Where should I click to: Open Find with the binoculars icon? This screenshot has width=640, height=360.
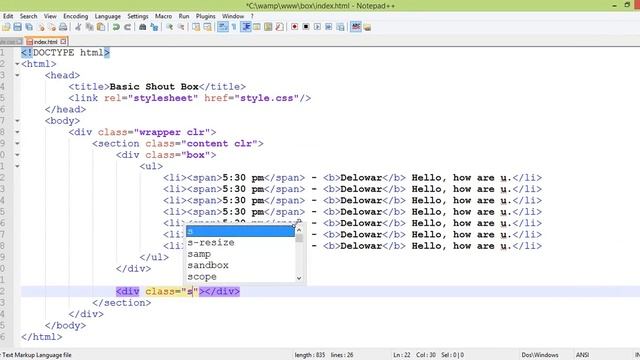[x=142, y=27]
